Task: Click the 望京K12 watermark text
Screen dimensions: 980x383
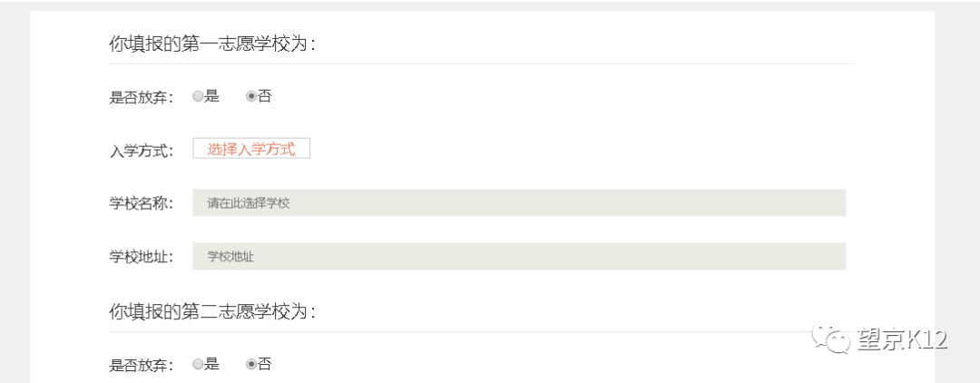Action: point(903,339)
